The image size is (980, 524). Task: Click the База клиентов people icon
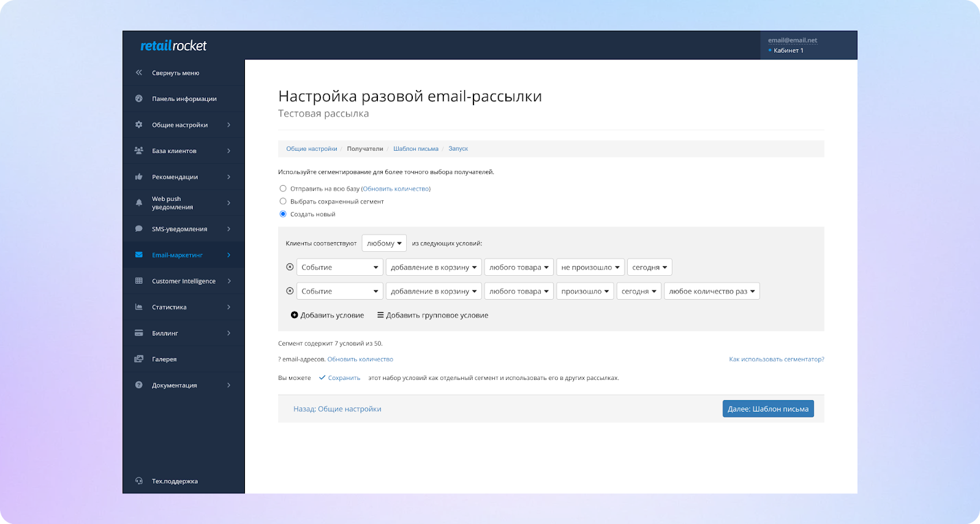click(x=139, y=150)
